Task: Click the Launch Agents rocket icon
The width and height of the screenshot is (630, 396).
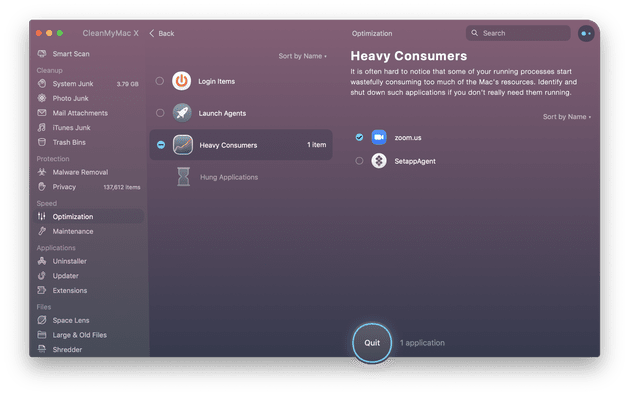Action: tap(182, 113)
